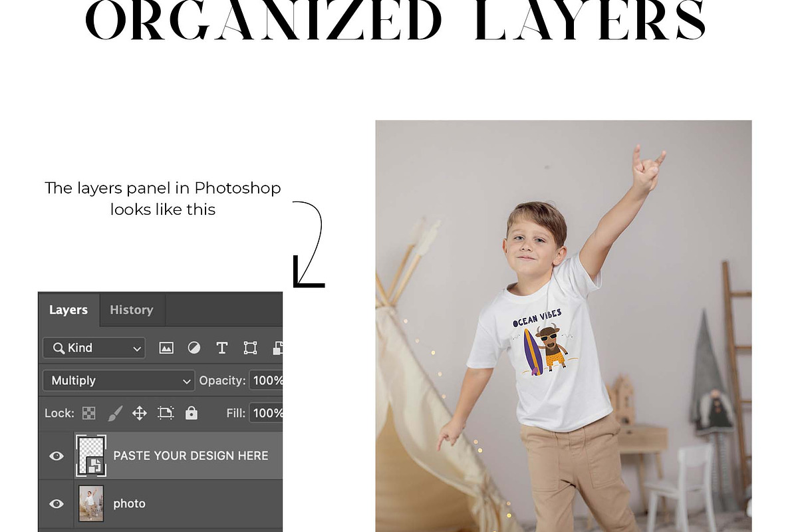Image resolution: width=798 pixels, height=532 pixels.
Task: Select the photo layer thumbnail
Action: click(92, 504)
